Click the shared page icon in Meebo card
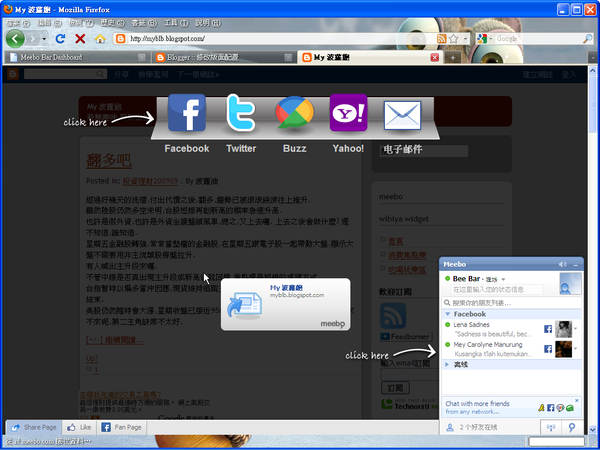Image resolution: width=600 pixels, height=450 pixels. pyautogui.click(x=245, y=305)
